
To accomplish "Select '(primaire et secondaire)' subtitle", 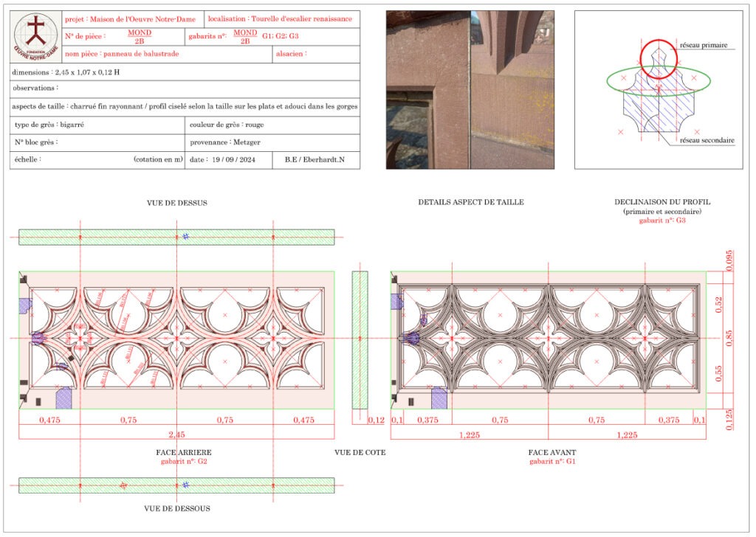I will [x=662, y=212].
